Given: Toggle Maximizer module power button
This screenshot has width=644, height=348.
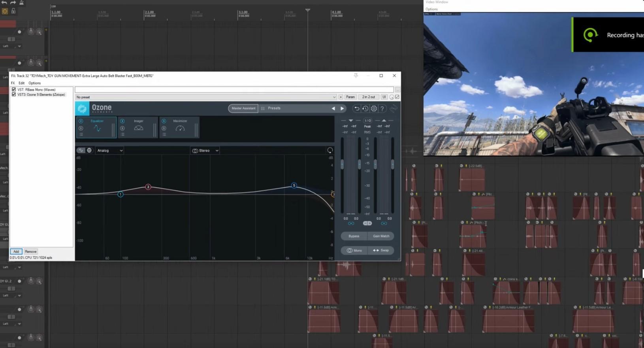Looking at the screenshot, I should coord(164,121).
